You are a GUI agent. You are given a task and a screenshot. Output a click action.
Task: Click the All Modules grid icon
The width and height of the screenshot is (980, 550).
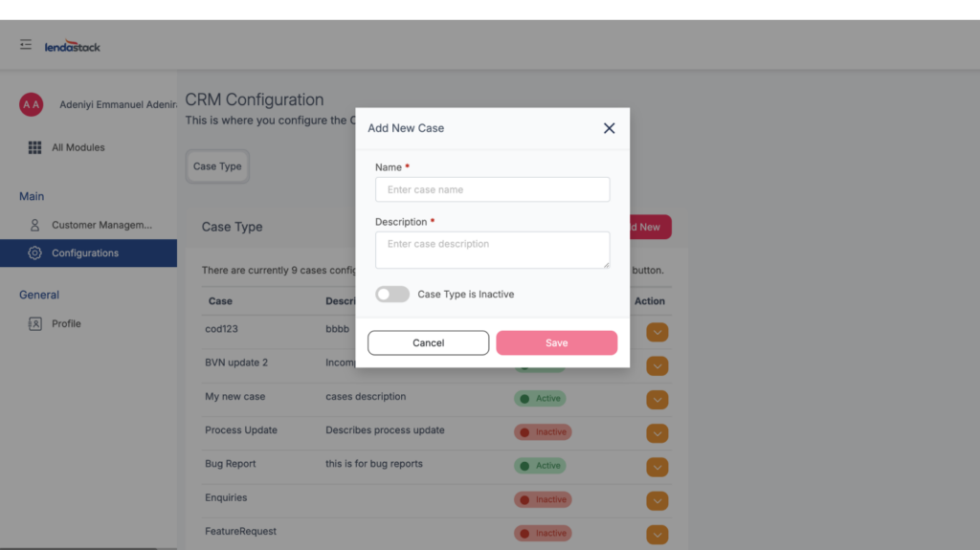pyautogui.click(x=34, y=147)
